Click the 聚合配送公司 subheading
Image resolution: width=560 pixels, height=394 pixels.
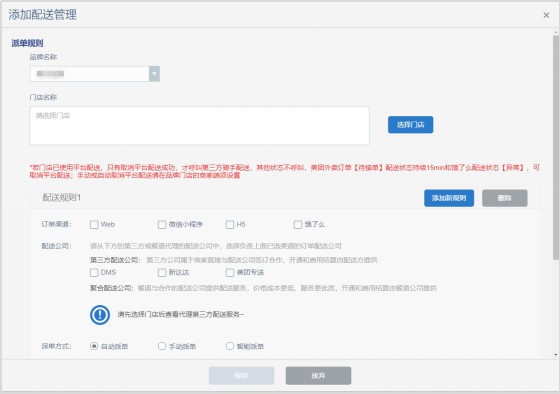[111, 288]
